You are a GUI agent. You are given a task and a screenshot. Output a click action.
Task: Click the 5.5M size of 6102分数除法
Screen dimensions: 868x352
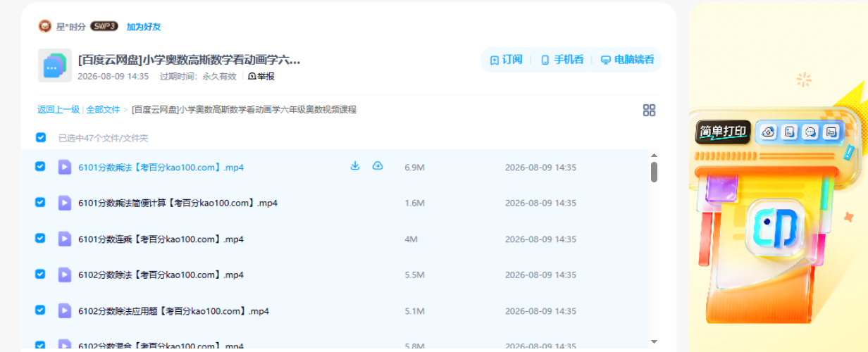pyautogui.click(x=414, y=275)
